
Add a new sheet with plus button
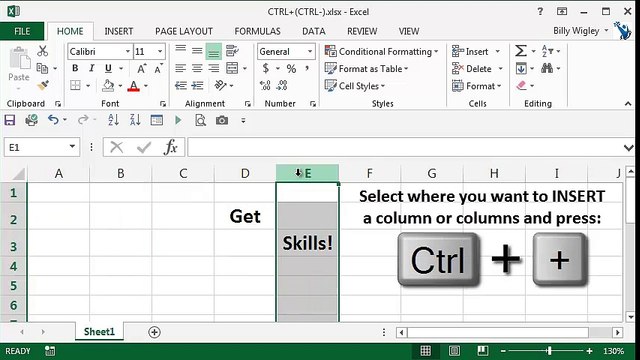click(x=154, y=332)
